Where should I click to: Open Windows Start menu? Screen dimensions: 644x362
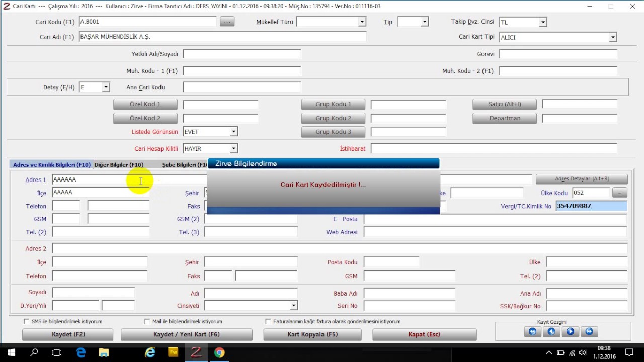11,352
